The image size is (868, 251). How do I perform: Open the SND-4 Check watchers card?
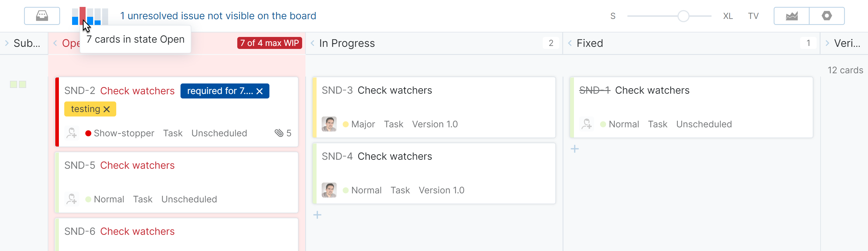[395, 156]
